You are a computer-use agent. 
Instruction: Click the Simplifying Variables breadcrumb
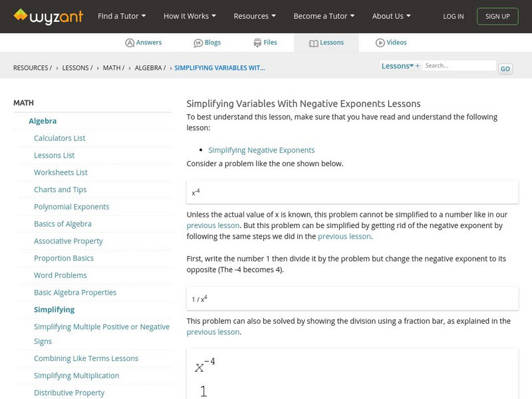point(219,68)
